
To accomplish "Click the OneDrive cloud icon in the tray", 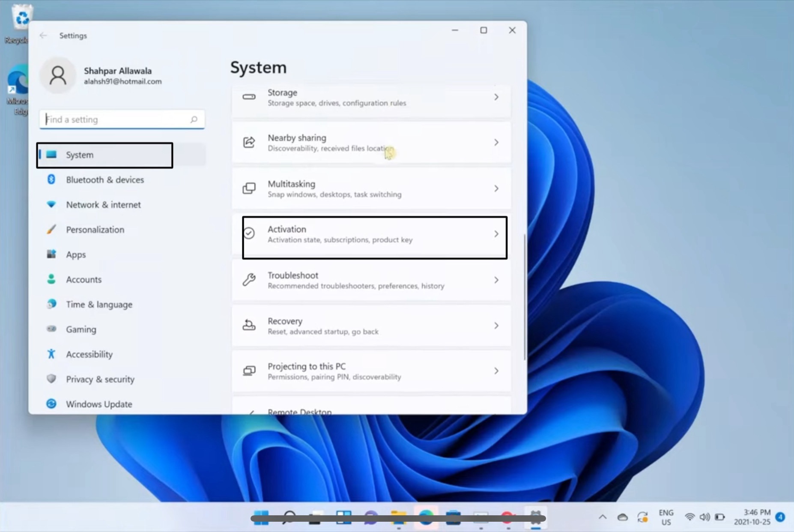I will (622, 517).
